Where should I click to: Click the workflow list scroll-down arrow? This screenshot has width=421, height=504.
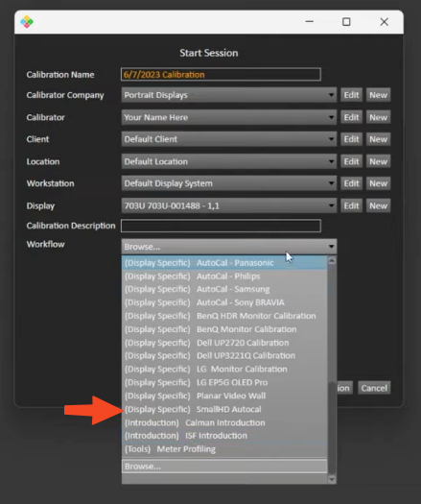pos(332,479)
